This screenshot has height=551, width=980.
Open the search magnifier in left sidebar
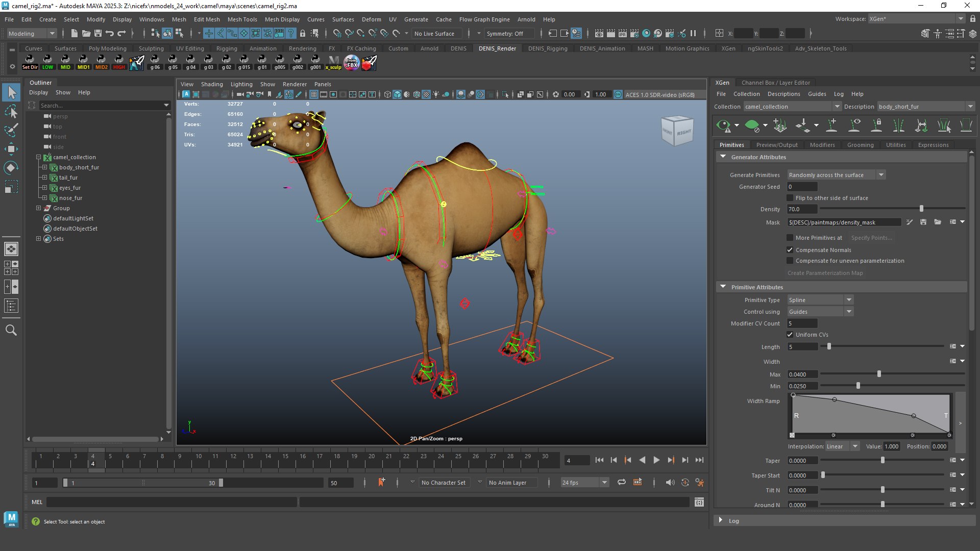pos(11,330)
